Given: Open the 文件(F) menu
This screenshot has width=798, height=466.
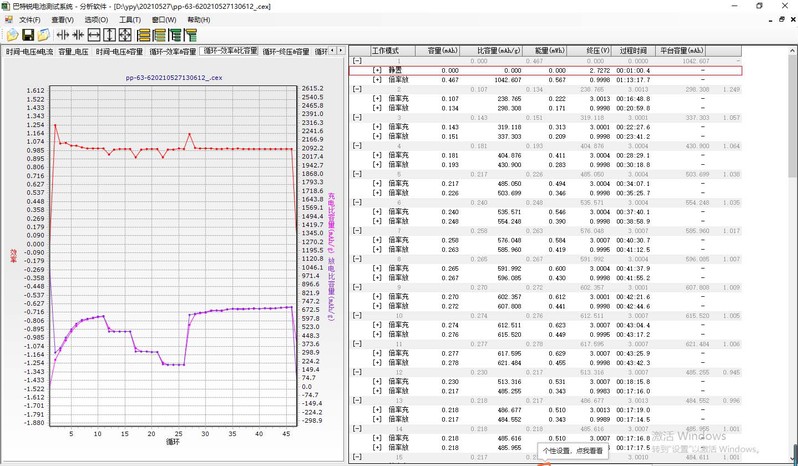Looking at the screenshot, I should (30, 19).
